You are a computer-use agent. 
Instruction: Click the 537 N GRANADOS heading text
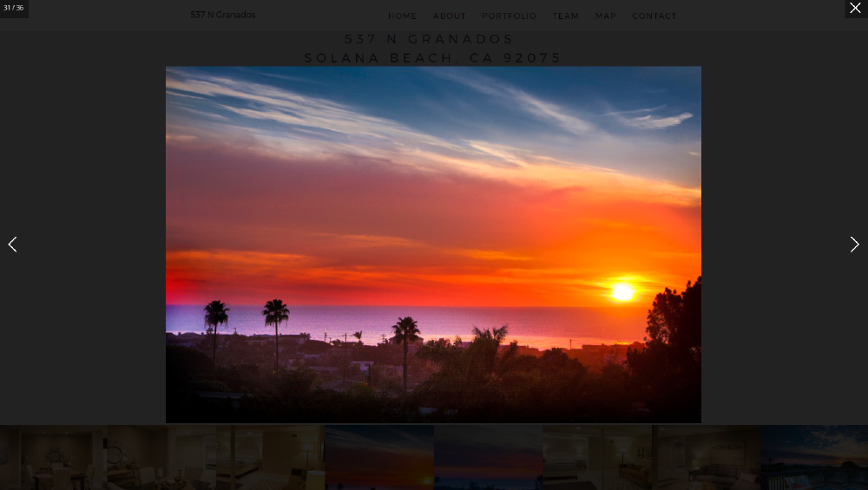[430, 39]
